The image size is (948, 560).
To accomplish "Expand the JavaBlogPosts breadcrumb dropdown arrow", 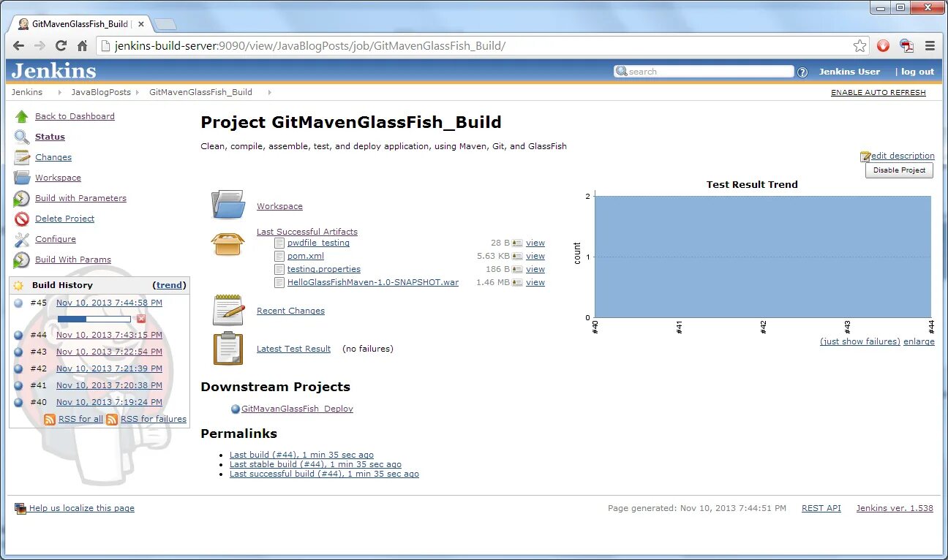I will click(x=137, y=92).
